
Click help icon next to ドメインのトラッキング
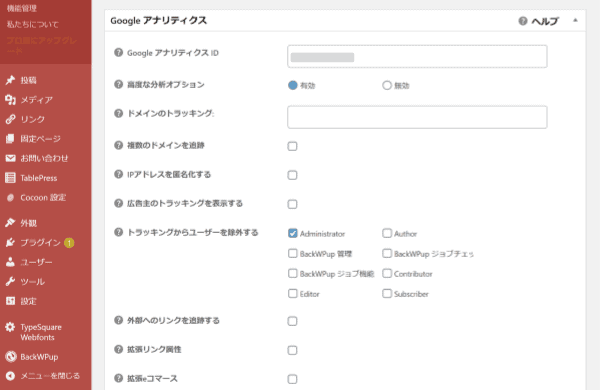click(x=119, y=113)
